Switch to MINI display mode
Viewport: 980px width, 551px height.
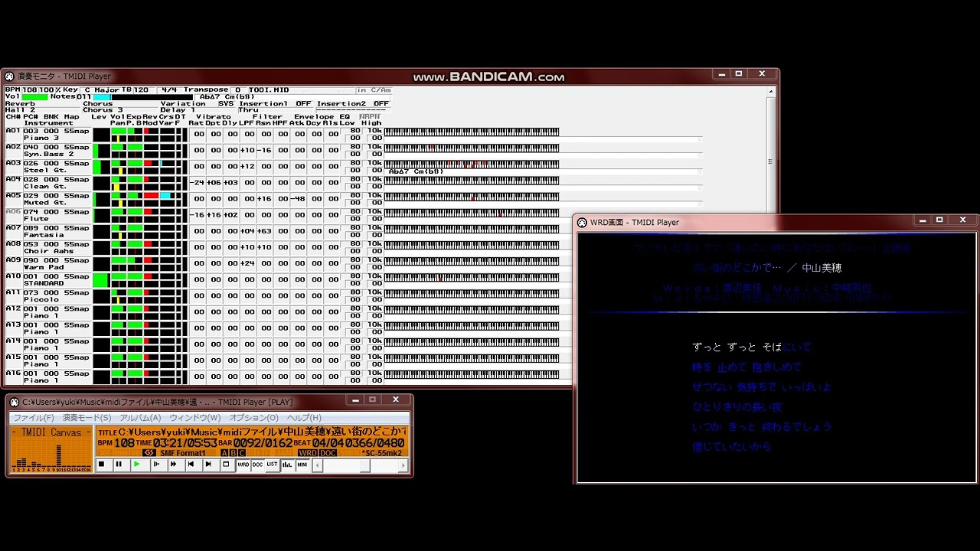pos(302,465)
